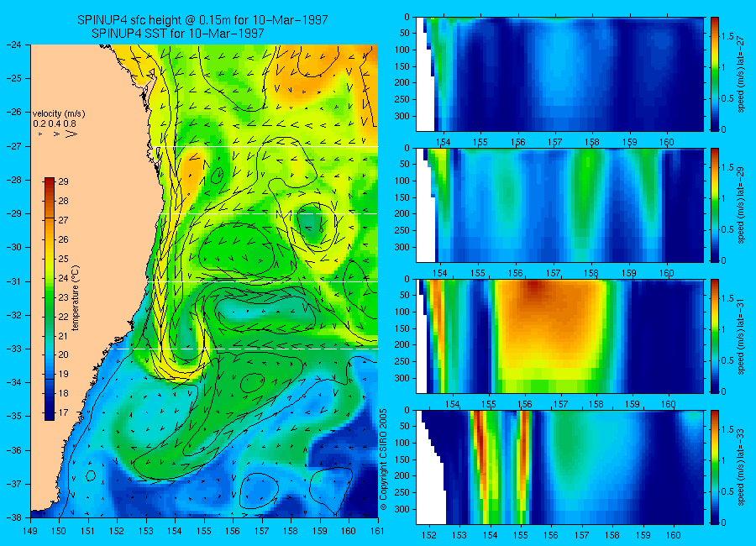Image resolution: width=756 pixels, height=546 pixels.
Task: Click the '21' tick on the temperature colorbar
Action: (x=63, y=336)
